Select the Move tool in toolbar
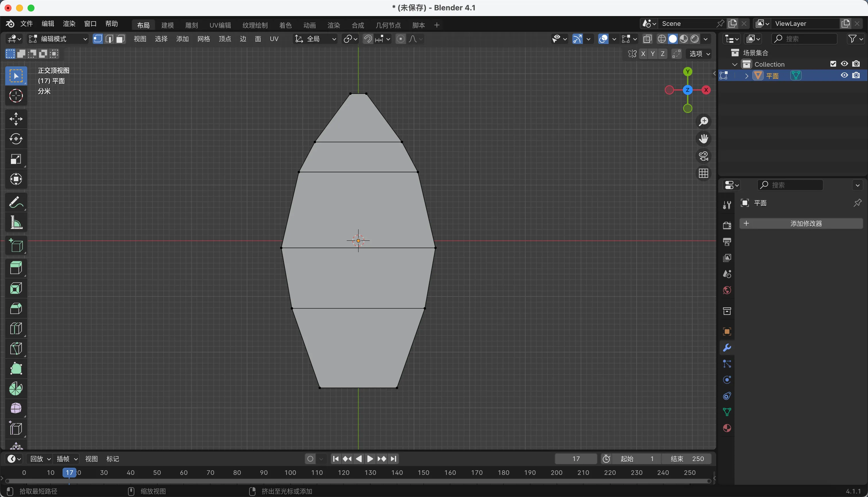The width and height of the screenshot is (868, 497). (16, 119)
